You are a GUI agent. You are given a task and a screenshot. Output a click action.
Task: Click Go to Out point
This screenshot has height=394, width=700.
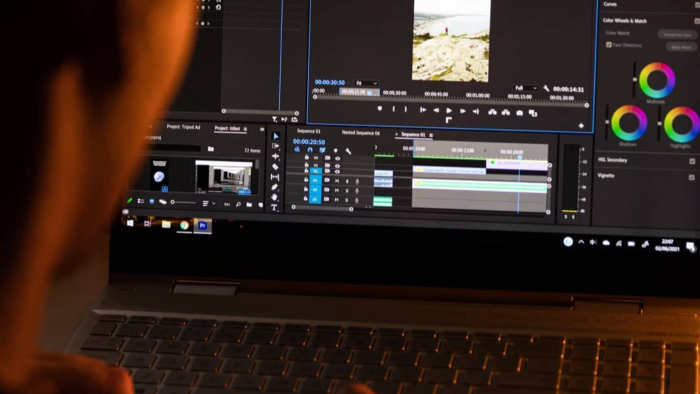(476, 112)
